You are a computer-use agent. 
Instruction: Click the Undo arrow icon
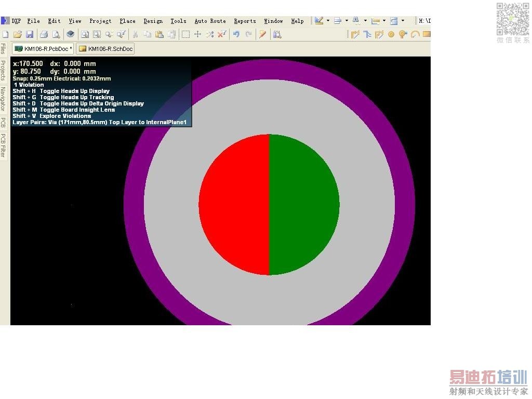(236, 34)
